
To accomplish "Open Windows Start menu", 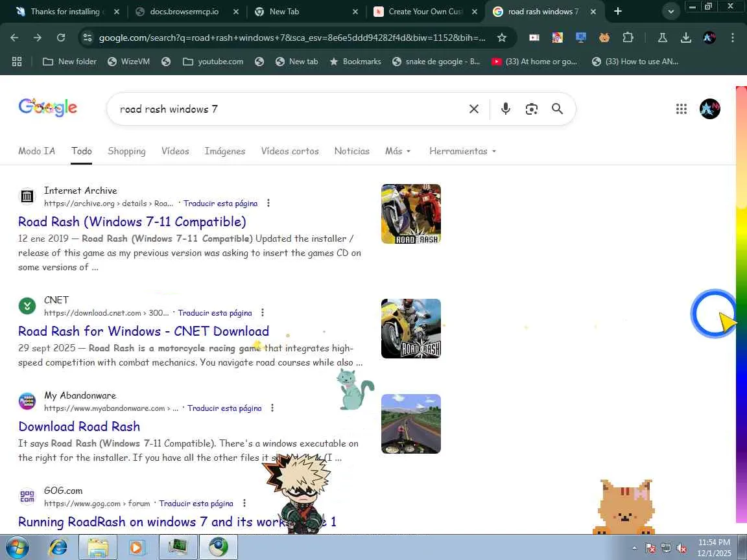I will [x=16, y=547].
